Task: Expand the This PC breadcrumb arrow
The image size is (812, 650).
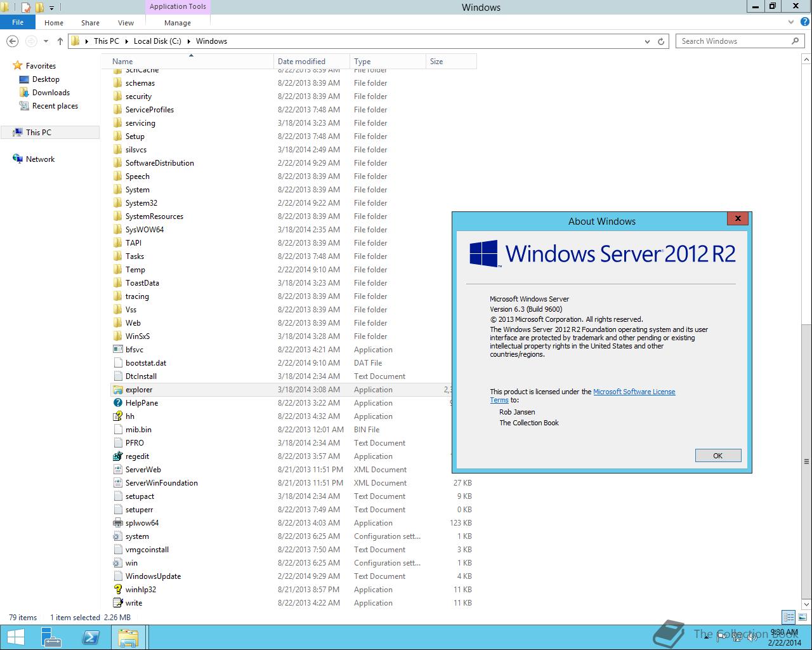Action: [126, 41]
